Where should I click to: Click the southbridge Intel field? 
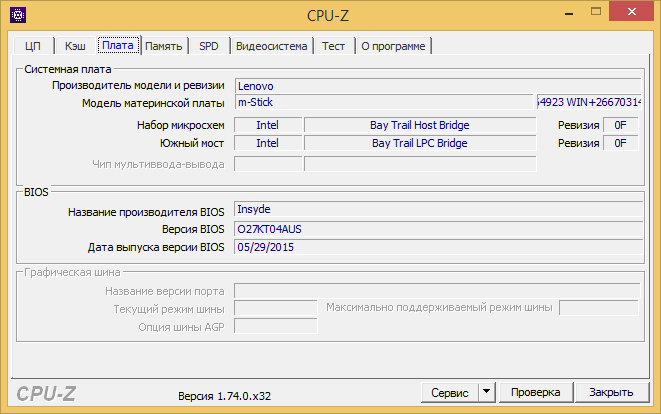pos(268,143)
